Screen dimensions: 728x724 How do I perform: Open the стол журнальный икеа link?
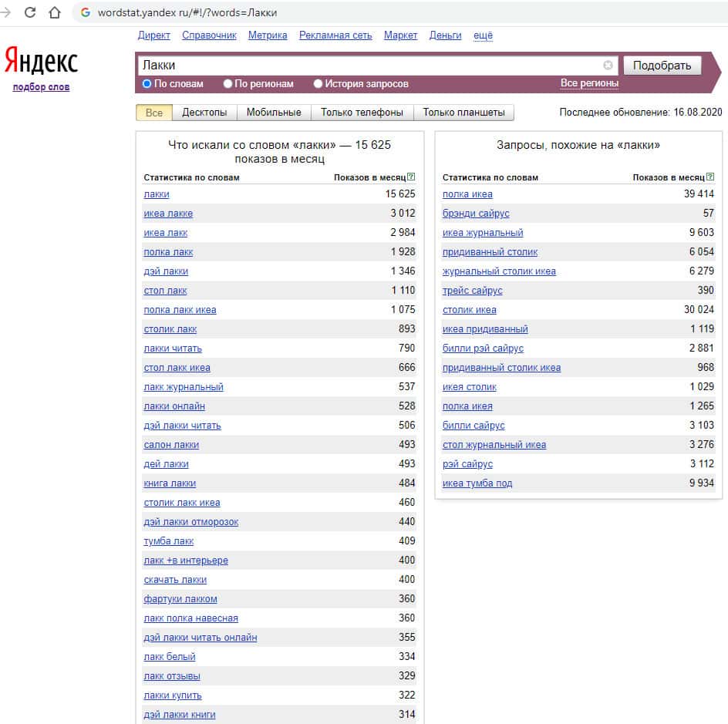494,445
